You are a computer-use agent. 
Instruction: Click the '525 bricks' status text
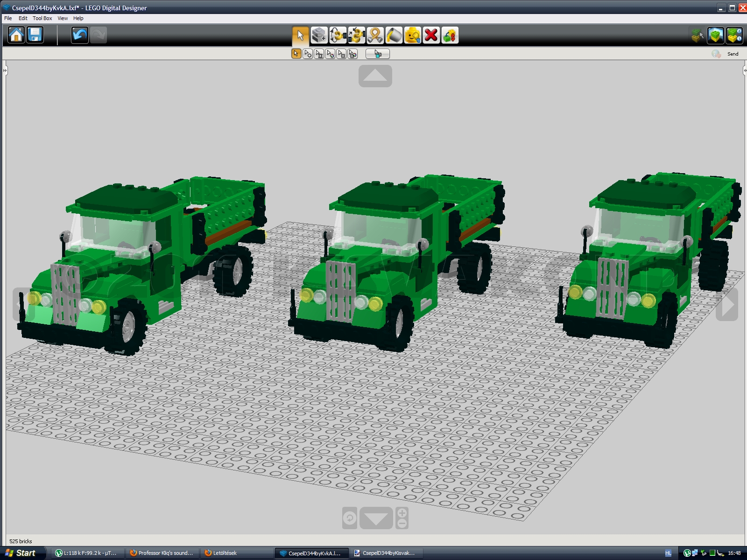point(21,541)
